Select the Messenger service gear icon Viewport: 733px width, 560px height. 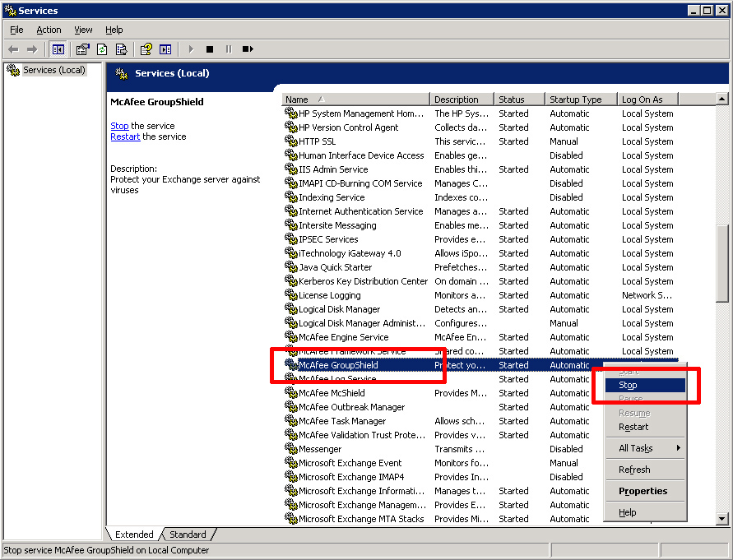(x=290, y=449)
